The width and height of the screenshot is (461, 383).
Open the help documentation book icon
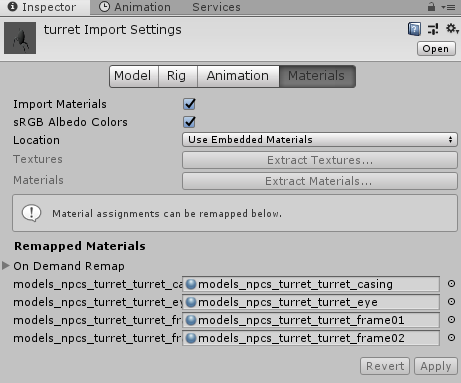[x=414, y=29]
